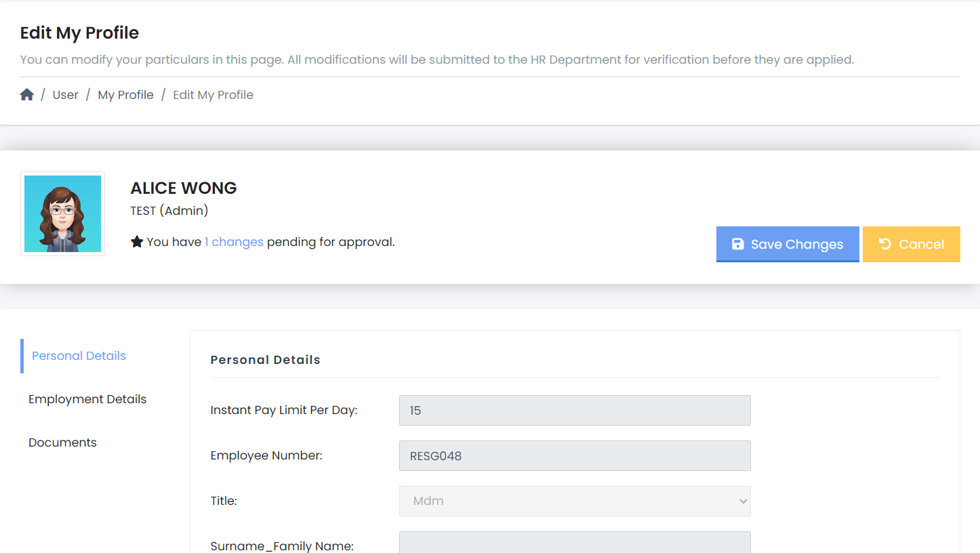Go to the My Profile breadcrumb link
The width and height of the screenshot is (980, 553).
(125, 95)
